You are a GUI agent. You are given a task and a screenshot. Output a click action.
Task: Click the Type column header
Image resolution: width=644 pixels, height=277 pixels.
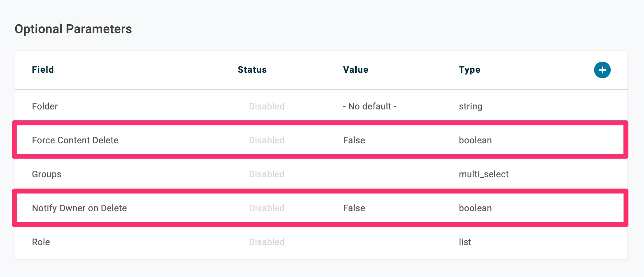[470, 70]
